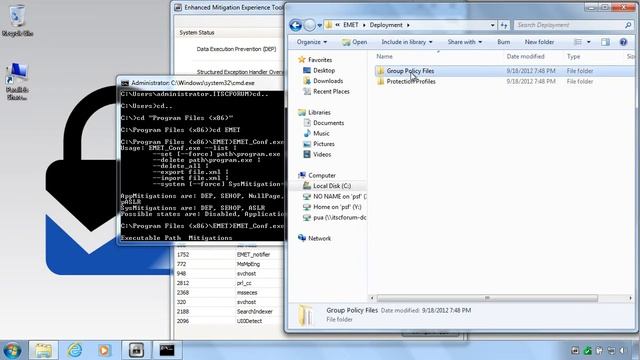
Task: Select Network in the navigation pane
Action: point(319,239)
